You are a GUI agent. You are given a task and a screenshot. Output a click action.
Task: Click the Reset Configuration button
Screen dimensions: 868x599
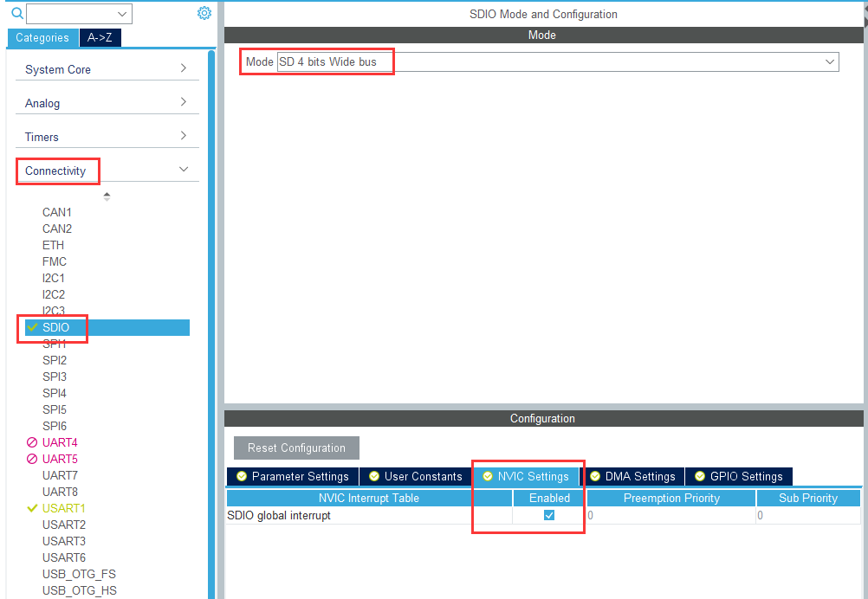296,448
